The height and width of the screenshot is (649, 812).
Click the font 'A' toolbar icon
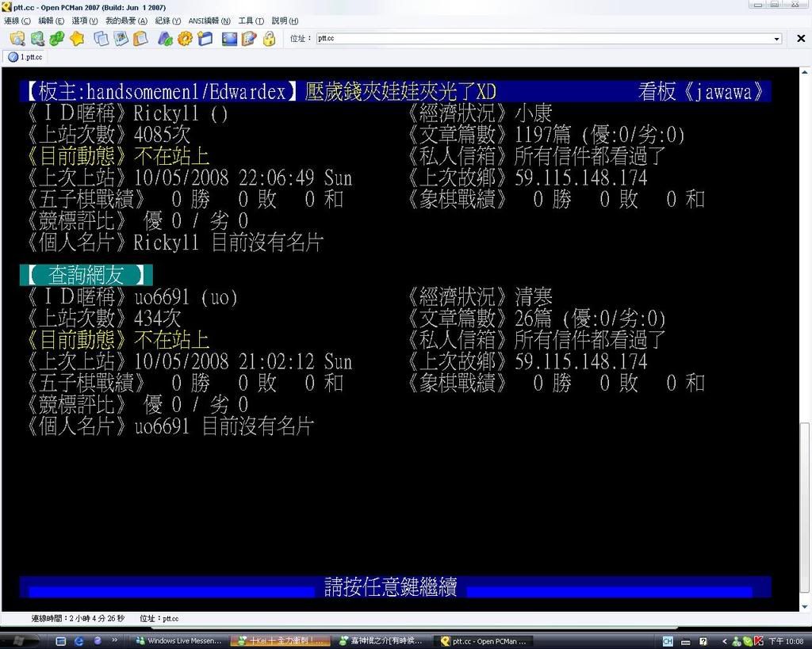(165, 38)
